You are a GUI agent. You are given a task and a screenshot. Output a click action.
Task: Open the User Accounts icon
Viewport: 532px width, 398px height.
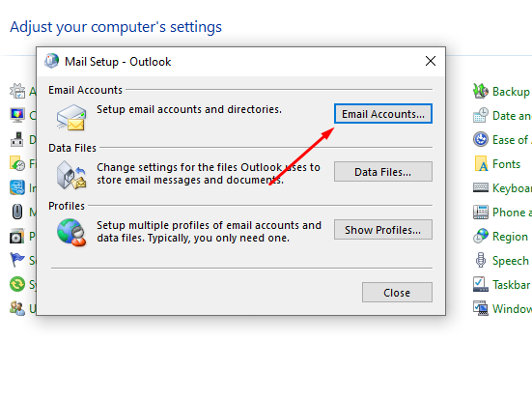(17, 308)
